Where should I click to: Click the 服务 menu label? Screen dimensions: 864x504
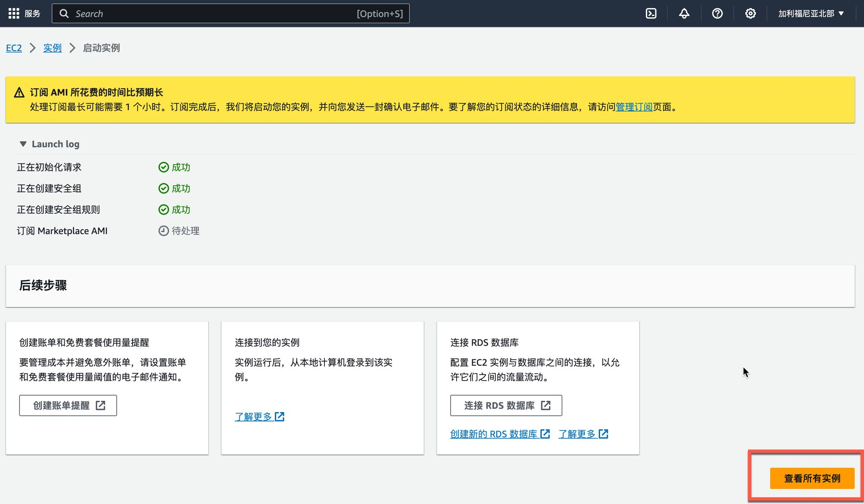32,13
